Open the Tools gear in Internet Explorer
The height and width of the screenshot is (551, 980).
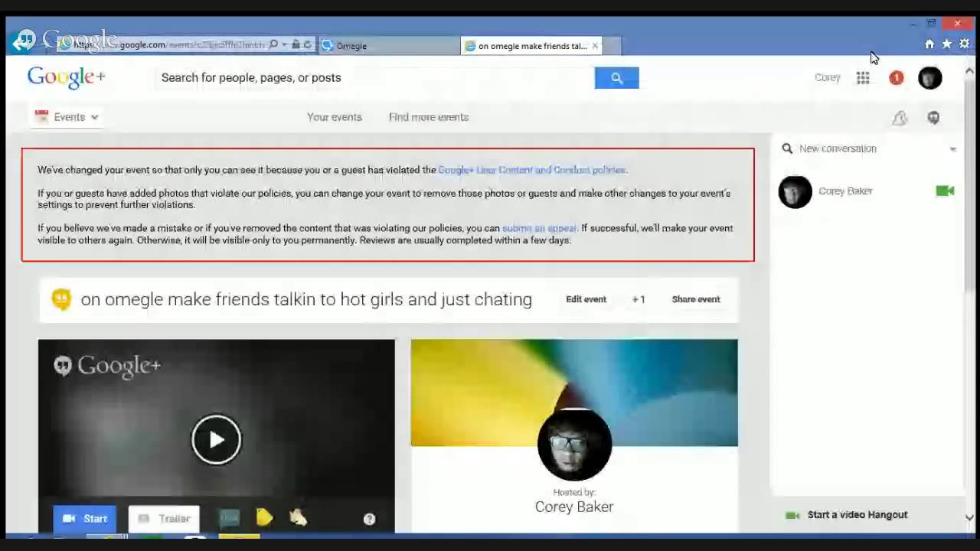(x=965, y=44)
